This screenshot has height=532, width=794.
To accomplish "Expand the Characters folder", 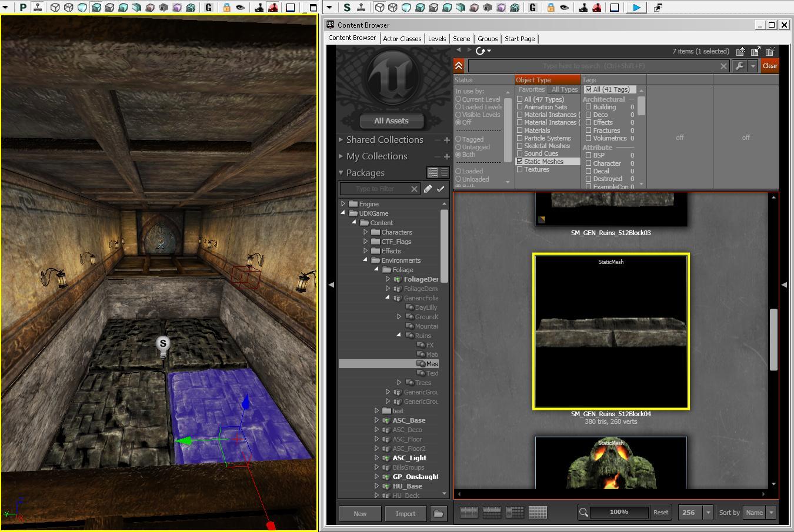I will [x=365, y=232].
